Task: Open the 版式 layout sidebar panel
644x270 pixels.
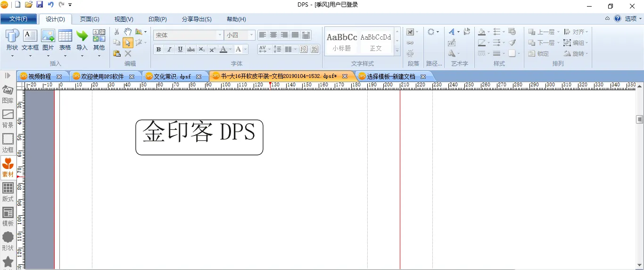Action: tap(8, 192)
